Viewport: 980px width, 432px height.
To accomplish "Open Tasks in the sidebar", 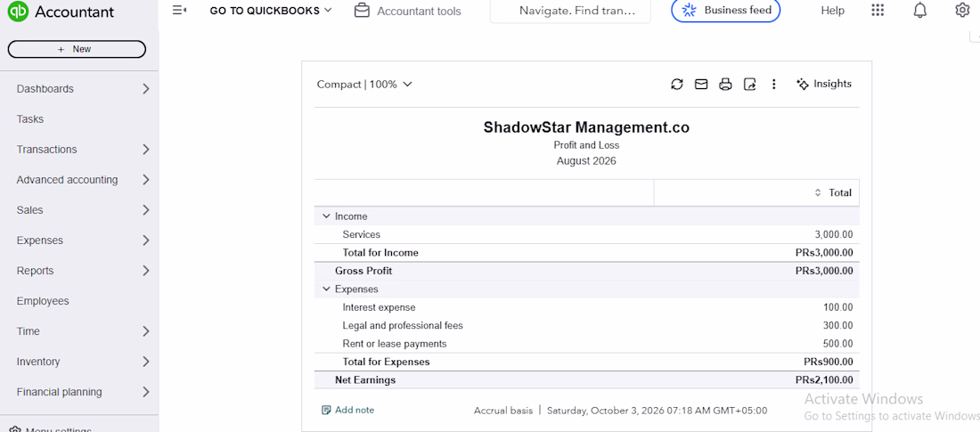I will pyautogui.click(x=30, y=118).
